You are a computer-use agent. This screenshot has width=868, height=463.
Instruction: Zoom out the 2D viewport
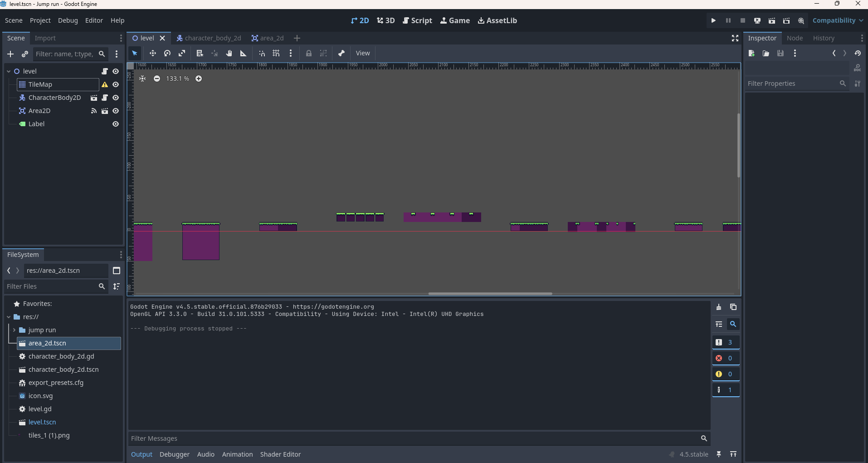[157, 79]
